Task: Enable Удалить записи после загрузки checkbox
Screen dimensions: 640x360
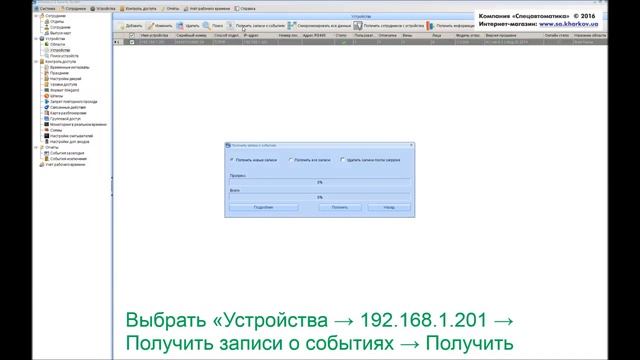Action: tap(342, 160)
